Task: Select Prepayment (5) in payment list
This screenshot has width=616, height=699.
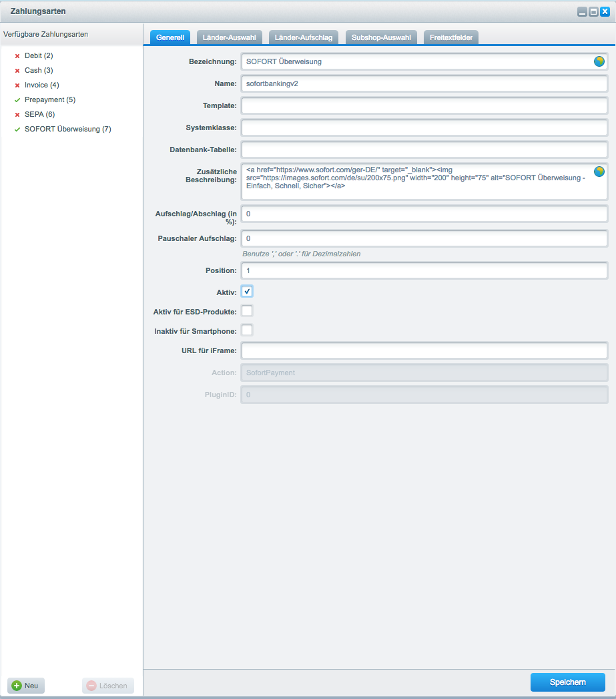Action: pos(50,99)
